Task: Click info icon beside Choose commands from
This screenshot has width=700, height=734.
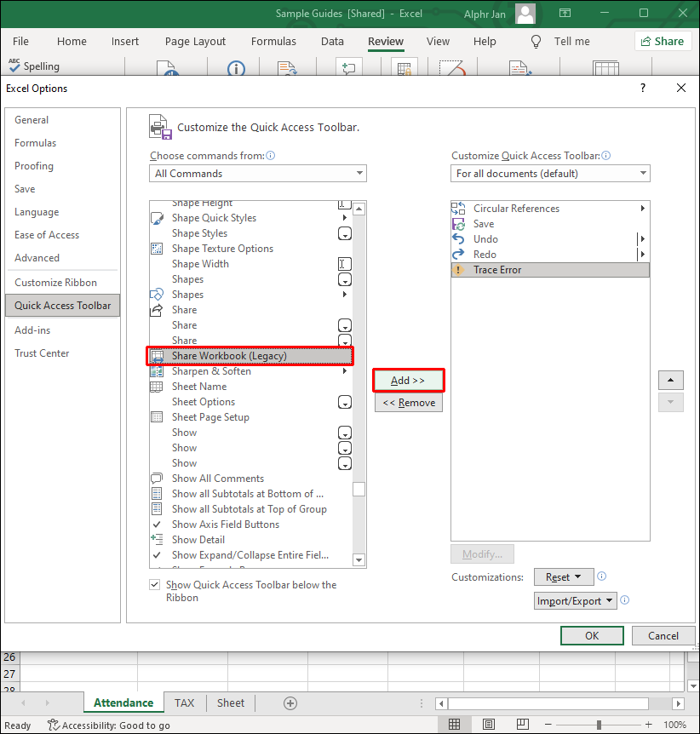Action: pos(271,156)
